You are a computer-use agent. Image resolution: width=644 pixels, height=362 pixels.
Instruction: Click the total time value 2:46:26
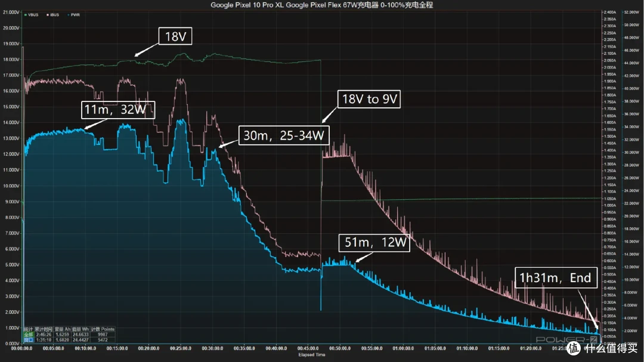coord(44,335)
